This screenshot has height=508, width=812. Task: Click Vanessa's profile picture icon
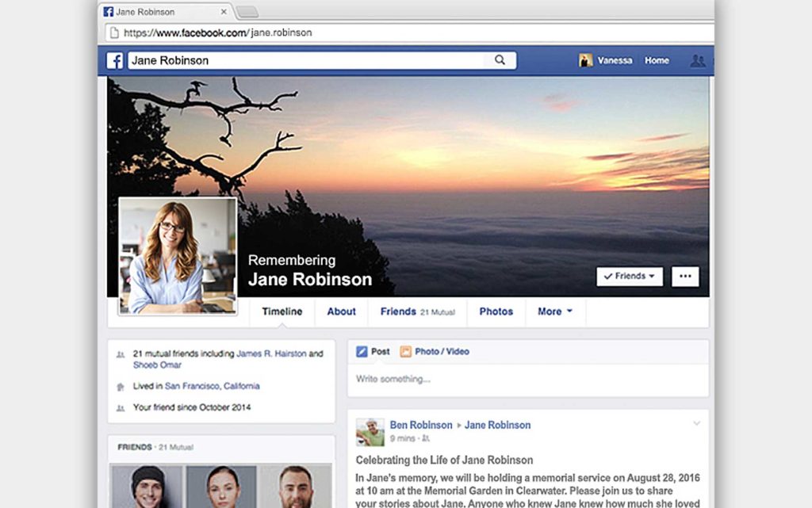pyautogui.click(x=586, y=60)
